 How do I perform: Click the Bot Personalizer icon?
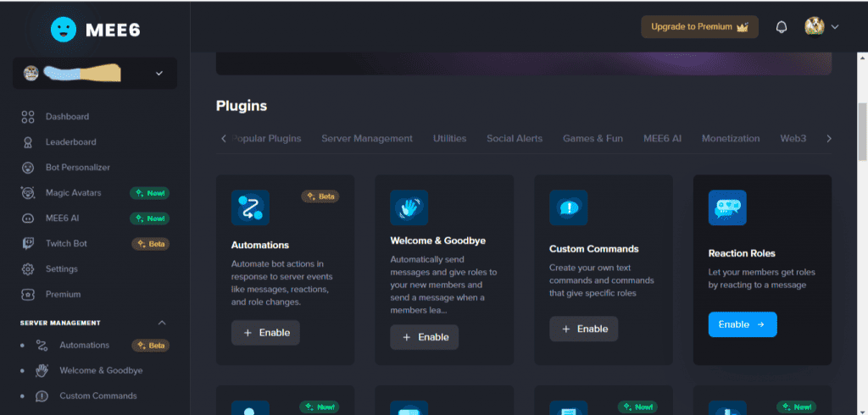[28, 168]
